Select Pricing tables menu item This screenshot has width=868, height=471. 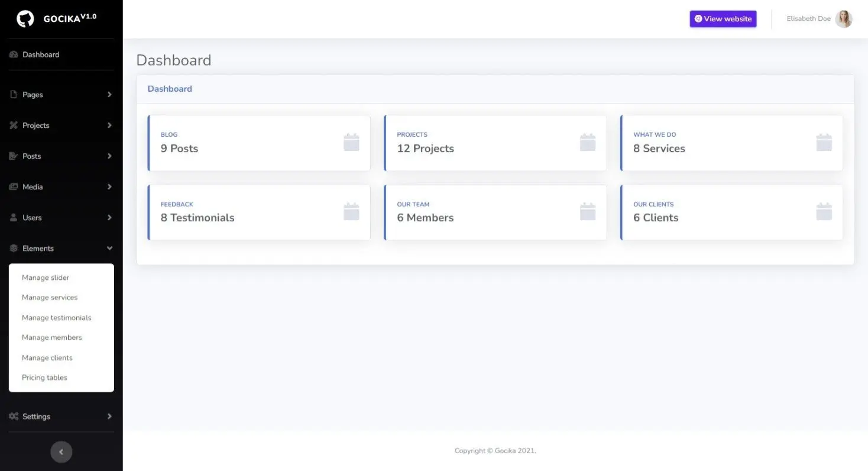44,378
